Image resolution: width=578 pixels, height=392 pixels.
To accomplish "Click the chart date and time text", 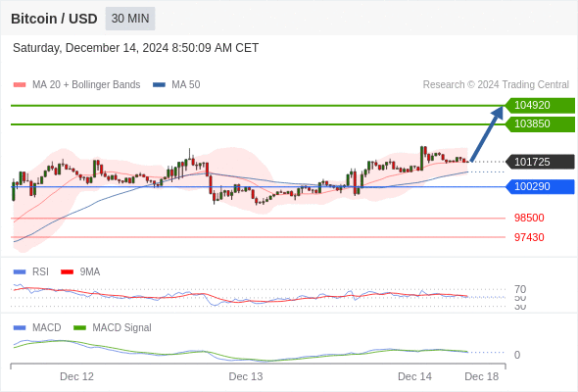I will [135, 48].
